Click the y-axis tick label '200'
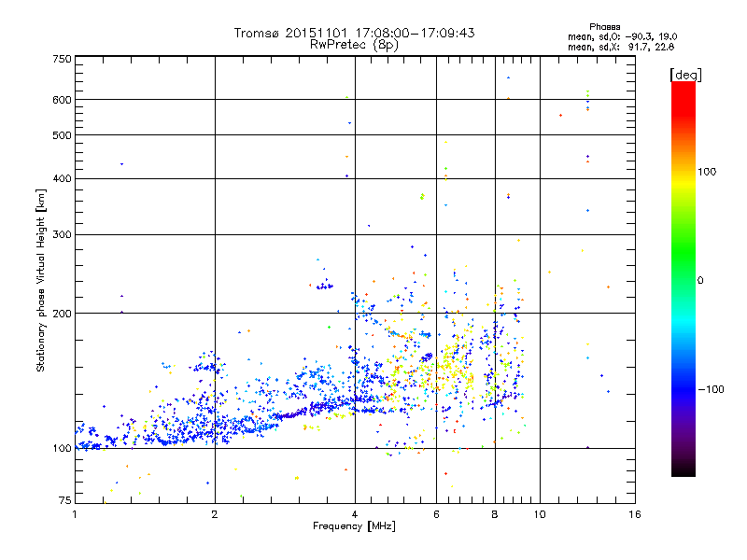 tap(62, 314)
